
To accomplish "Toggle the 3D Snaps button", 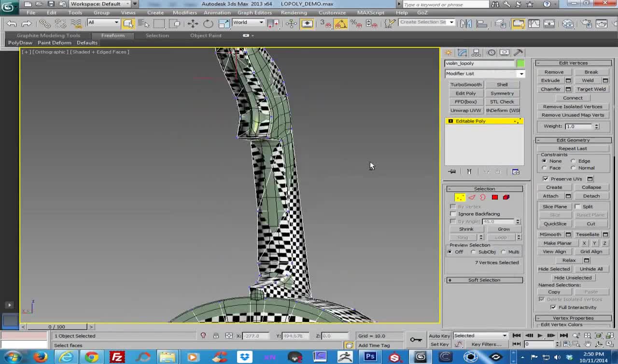I will point(325,23).
